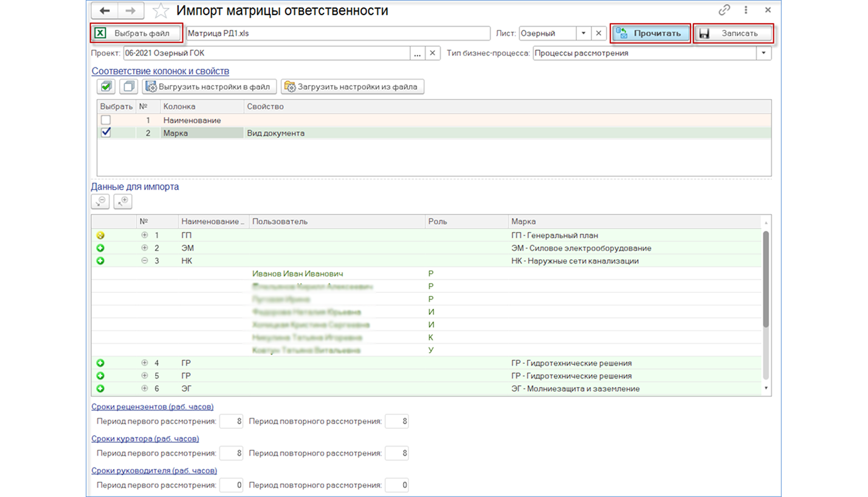The width and height of the screenshot is (868, 497).
Task: Expand all groups in the import data
Action: (x=122, y=201)
